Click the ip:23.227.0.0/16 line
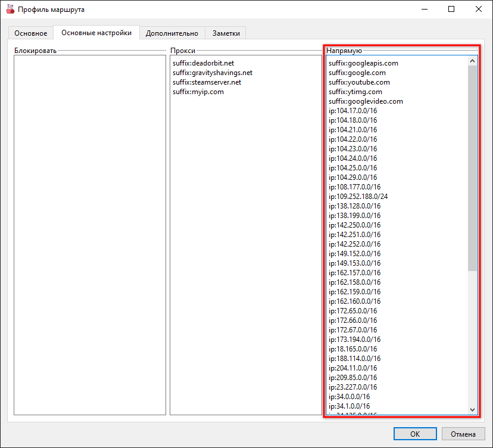 coord(352,387)
